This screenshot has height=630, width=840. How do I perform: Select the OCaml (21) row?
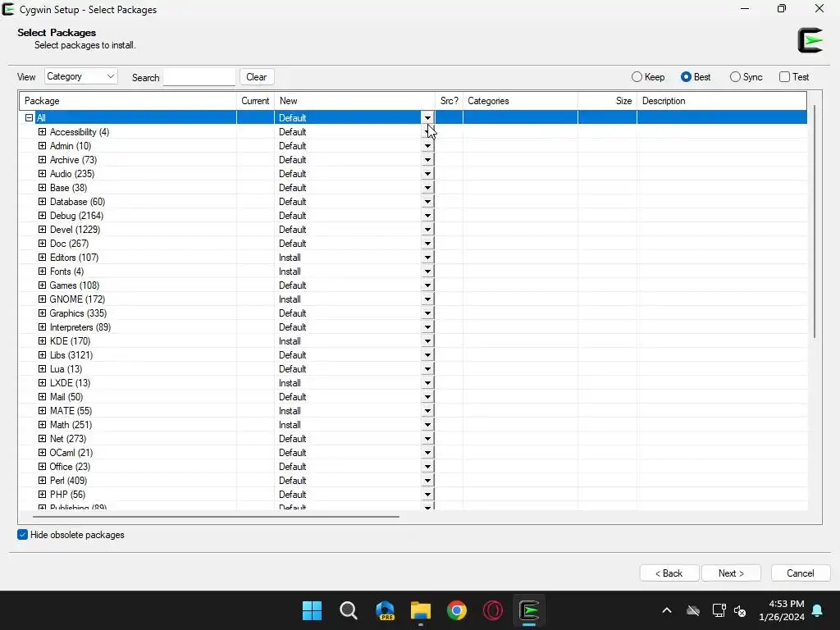pos(413,453)
